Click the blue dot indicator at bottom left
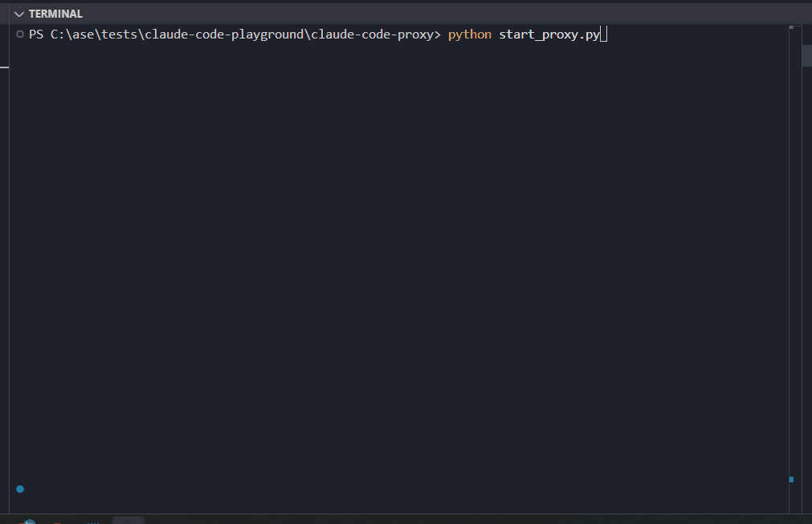This screenshot has height=524, width=812. point(20,489)
